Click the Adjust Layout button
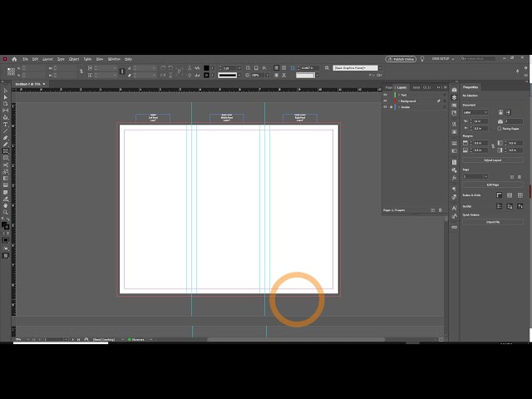This screenshot has height=399, width=532. (493, 160)
